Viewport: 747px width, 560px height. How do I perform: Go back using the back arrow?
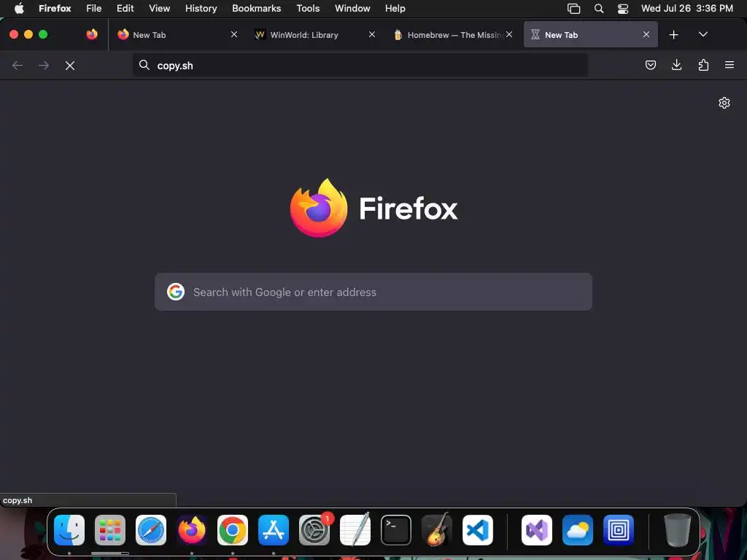[x=18, y=66]
